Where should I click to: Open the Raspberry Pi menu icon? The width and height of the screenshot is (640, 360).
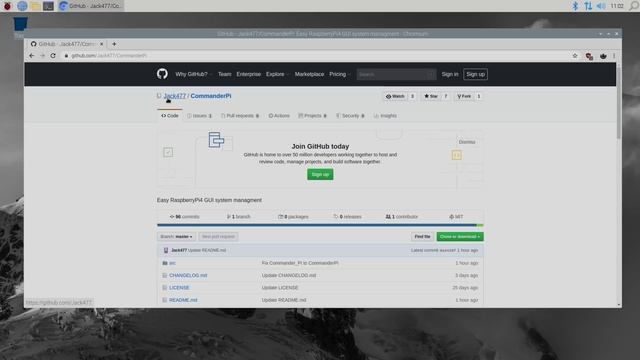click(7, 6)
